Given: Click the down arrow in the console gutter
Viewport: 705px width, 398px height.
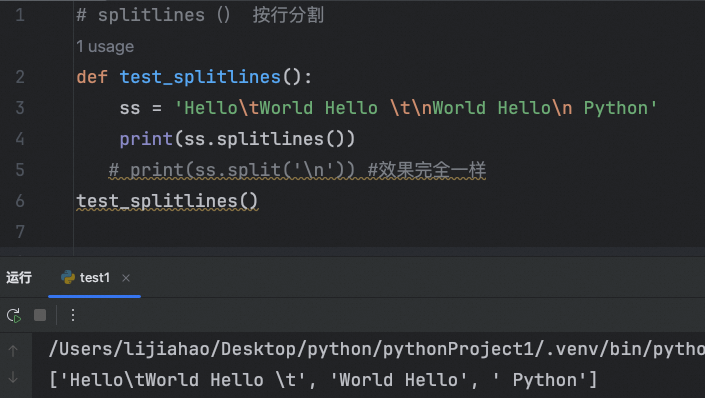Looking at the screenshot, I should click(13, 377).
